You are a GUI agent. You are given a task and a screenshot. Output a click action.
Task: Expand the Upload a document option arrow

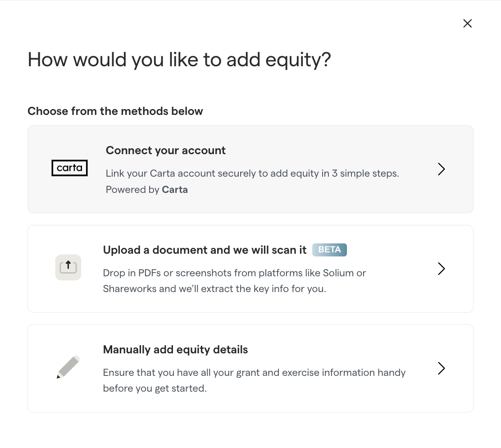(x=441, y=269)
